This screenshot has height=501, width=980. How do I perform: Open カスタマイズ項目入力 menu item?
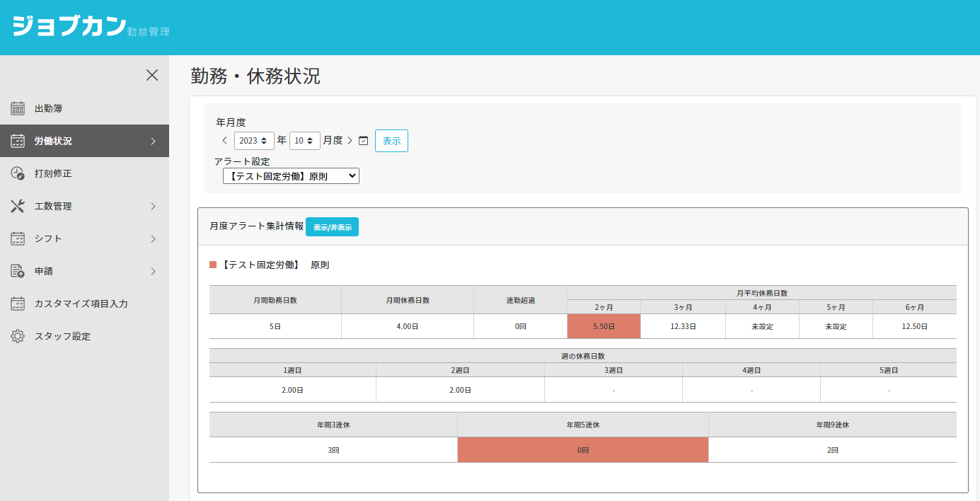(x=81, y=304)
